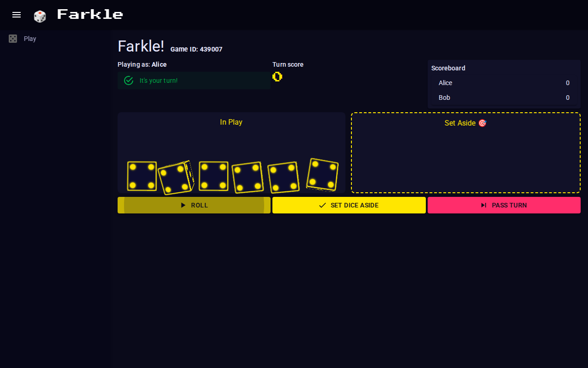Click the dice logo beside Farkle title
The image size is (588, 368).
pos(40,16)
